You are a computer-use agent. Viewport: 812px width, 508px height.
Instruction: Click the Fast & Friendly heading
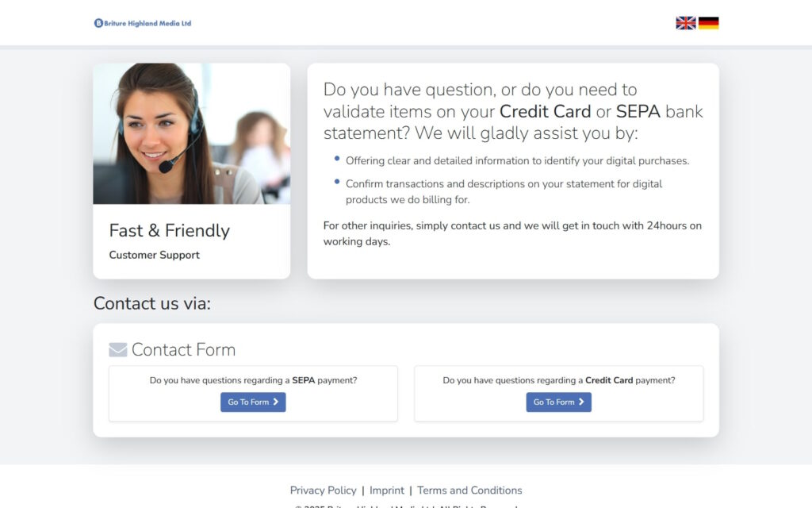click(x=170, y=231)
